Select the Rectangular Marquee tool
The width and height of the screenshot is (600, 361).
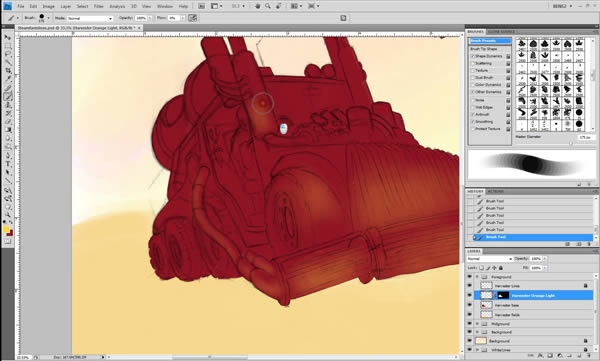pyautogui.click(x=7, y=46)
